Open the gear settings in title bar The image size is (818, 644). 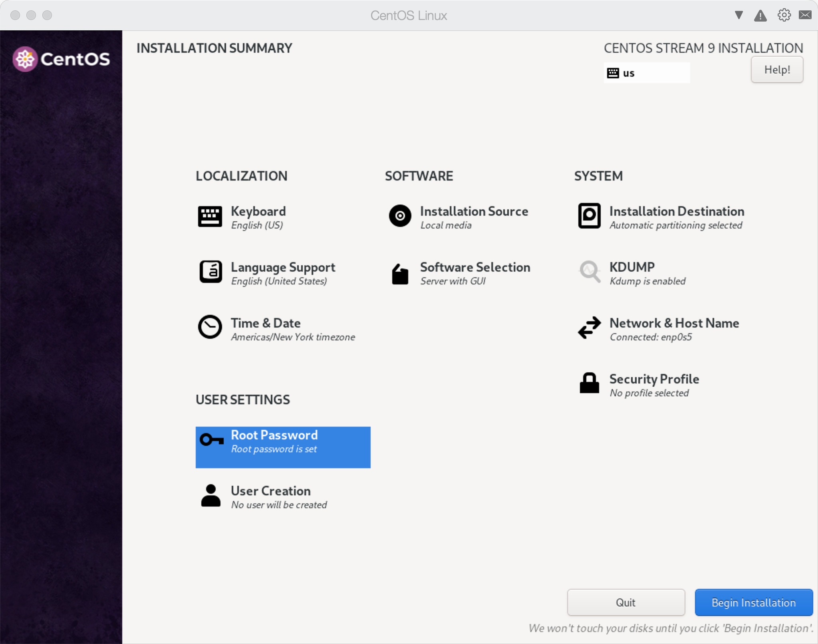point(784,15)
